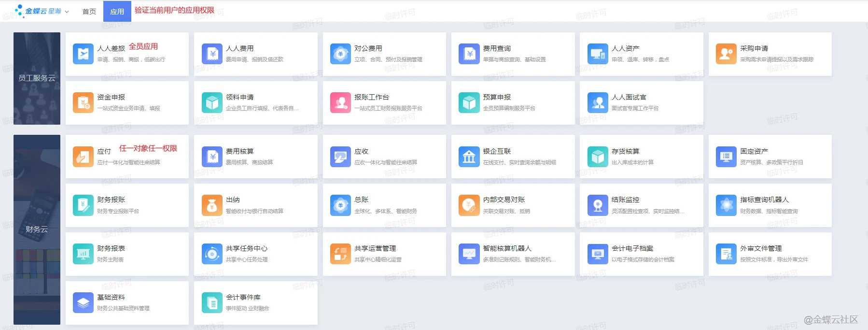Switch to the 首页 tab

point(89,12)
